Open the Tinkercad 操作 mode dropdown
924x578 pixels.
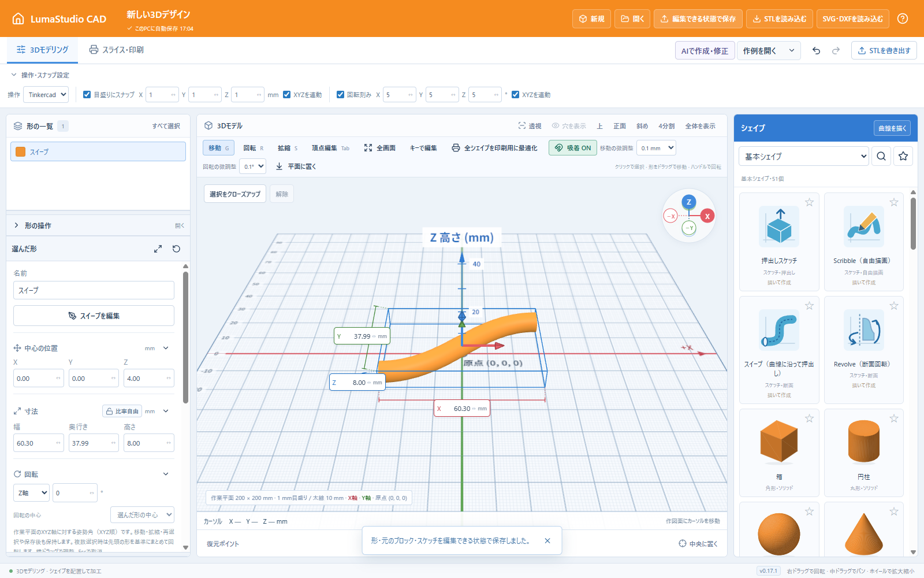click(x=46, y=95)
